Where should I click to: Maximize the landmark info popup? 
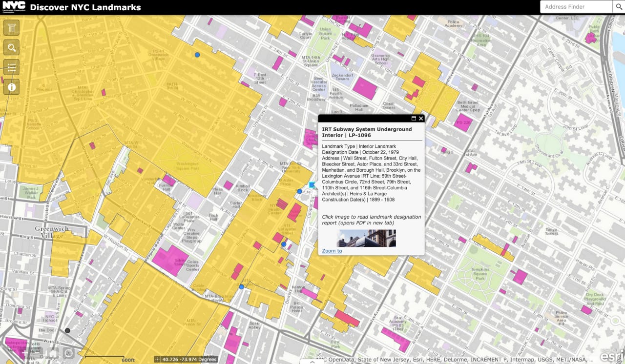point(414,119)
